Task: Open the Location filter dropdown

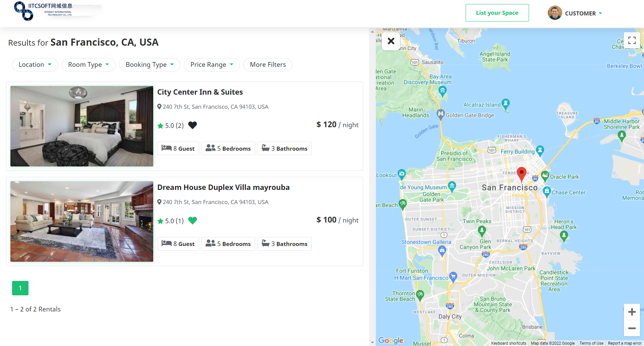Action: pyautogui.click(x=35, y=65)
